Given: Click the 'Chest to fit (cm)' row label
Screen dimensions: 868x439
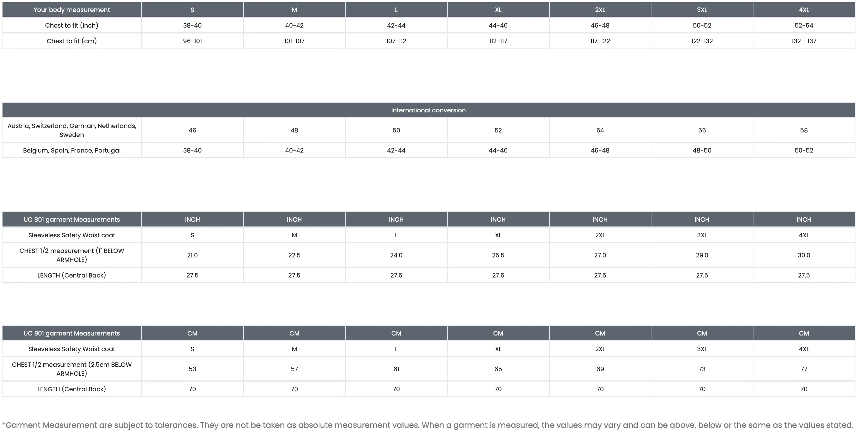Looking at the screenshot, I should click(x=72, y=41).
